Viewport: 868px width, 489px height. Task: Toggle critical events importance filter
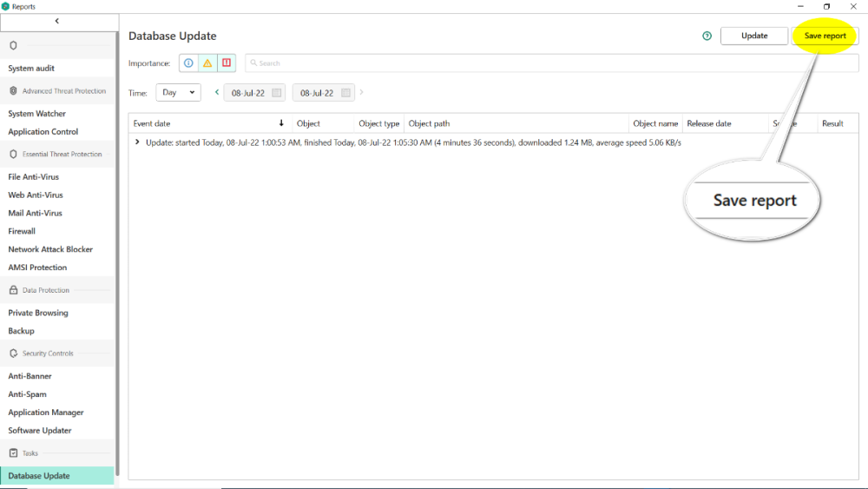point(227,63)
